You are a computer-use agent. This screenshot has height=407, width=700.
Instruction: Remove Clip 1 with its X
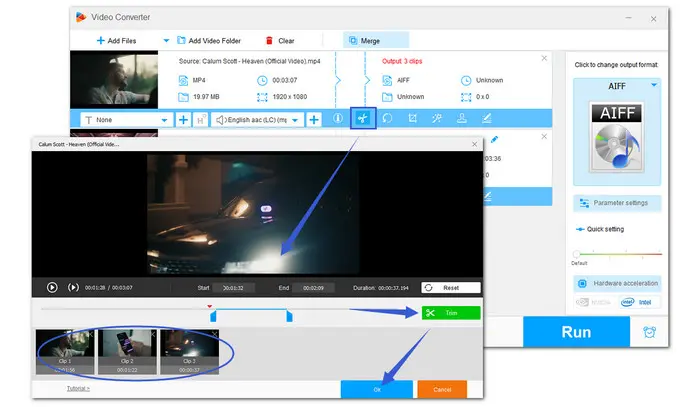[x=91, y=334]
